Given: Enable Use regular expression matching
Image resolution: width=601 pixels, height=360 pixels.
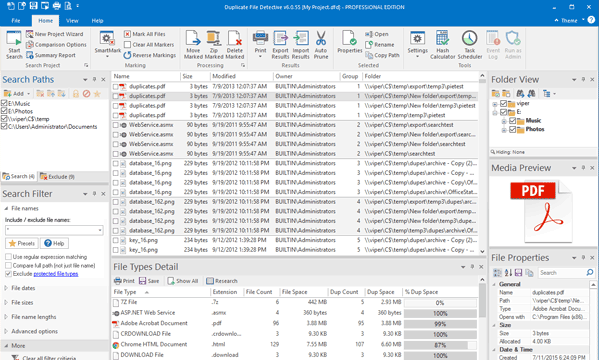Looking at the screenshot, I should pos(8,257).
